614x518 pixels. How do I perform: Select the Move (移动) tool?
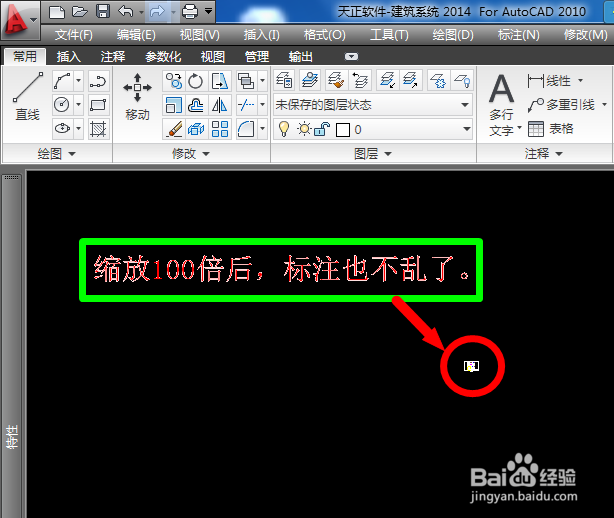(x=137, y=97)
